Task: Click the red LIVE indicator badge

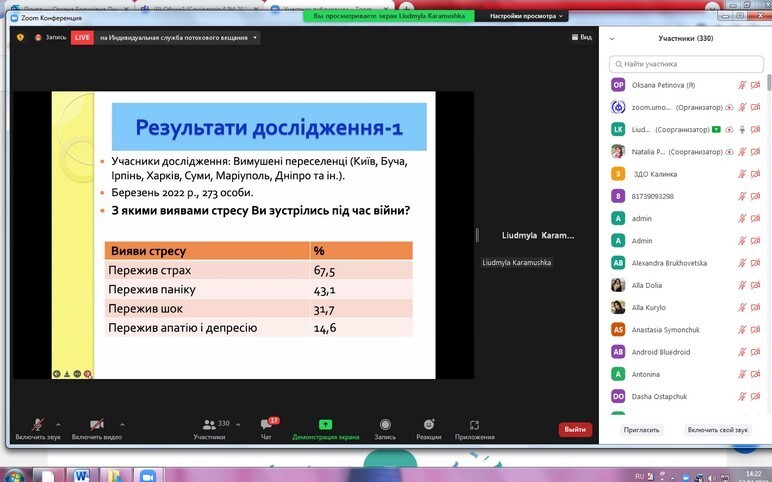Action: (x=82, y=37)
